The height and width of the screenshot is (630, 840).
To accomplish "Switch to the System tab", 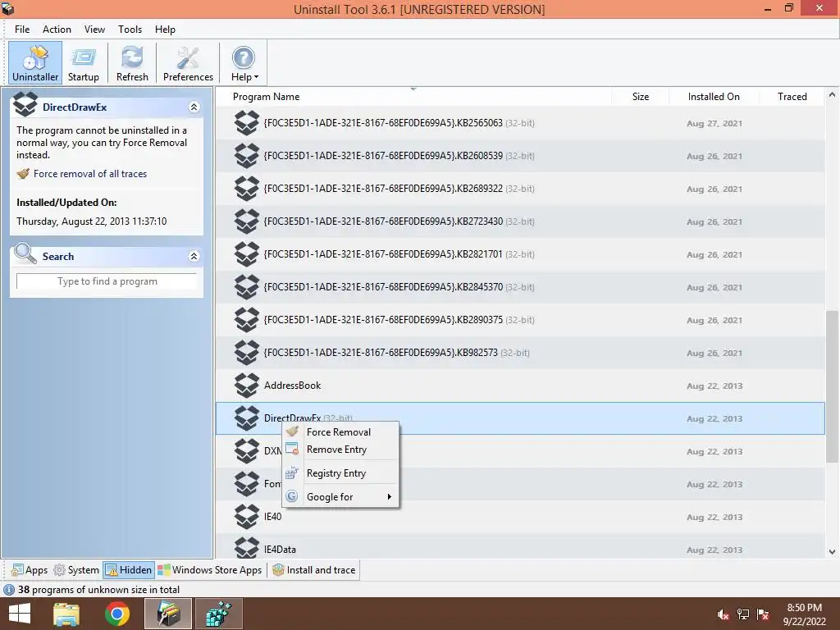I will pos(76,570).
